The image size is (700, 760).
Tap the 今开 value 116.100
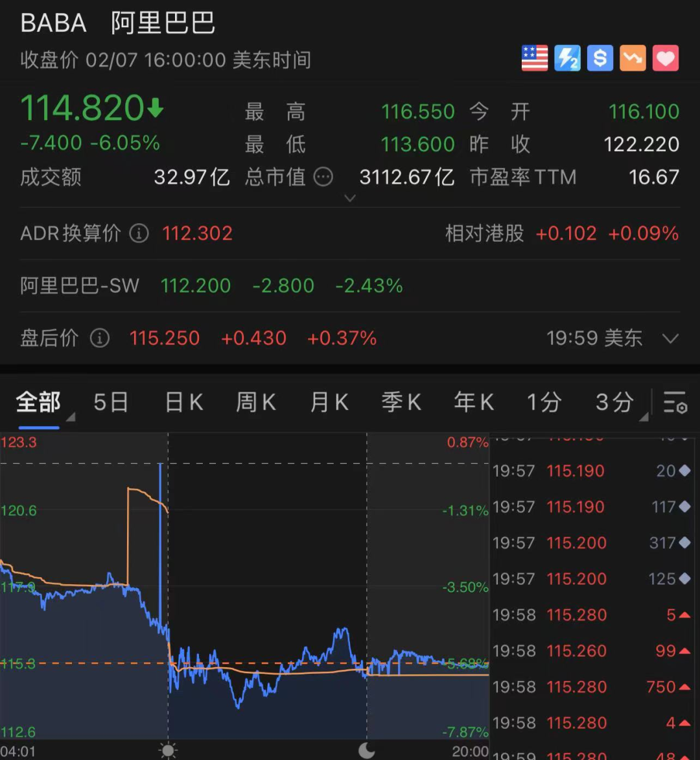tap(644, 112)
